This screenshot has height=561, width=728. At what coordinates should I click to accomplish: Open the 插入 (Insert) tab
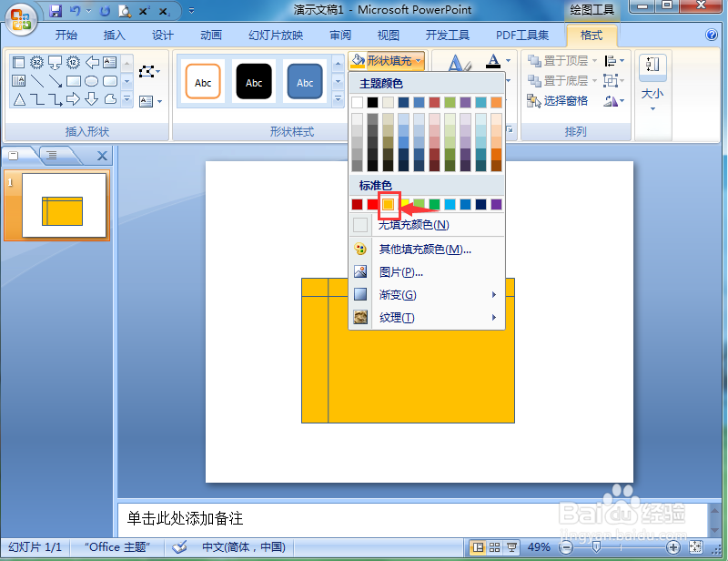coord(115,35)
